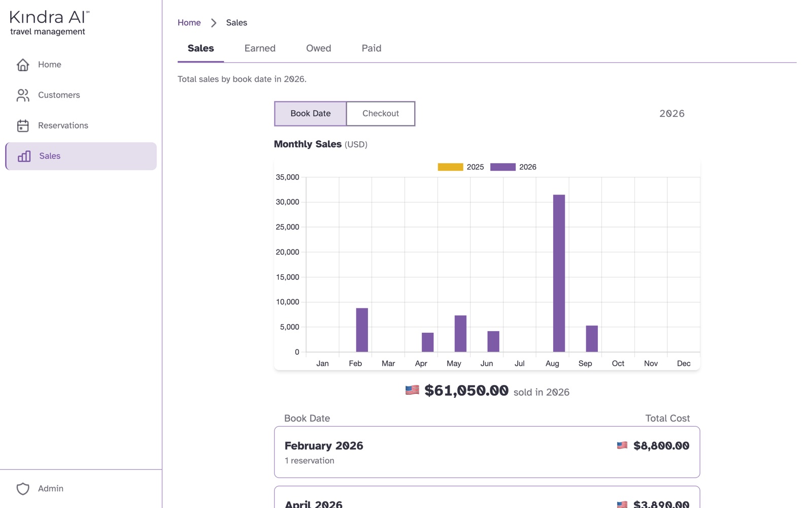Click the Customers people icon

click(x=23, y=95)
